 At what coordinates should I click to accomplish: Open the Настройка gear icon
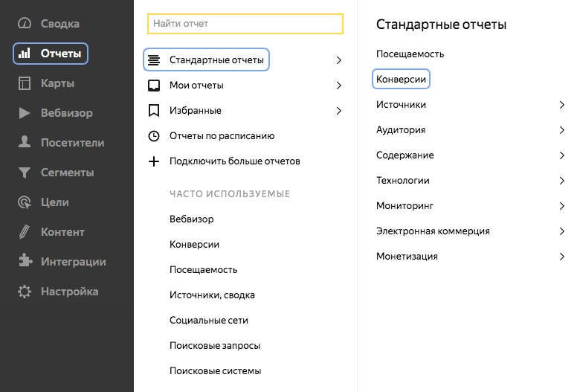25,292
